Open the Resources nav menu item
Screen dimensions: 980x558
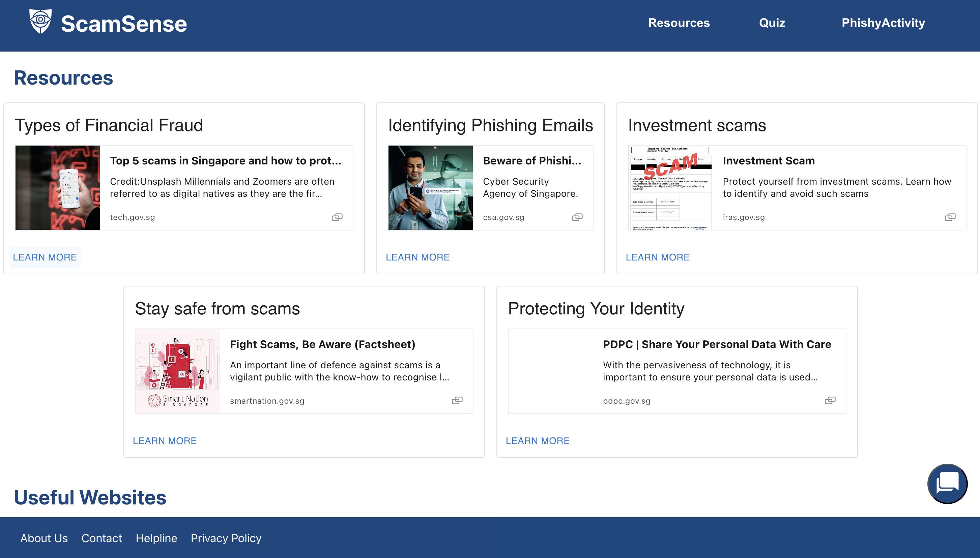(x=679, y=23)
